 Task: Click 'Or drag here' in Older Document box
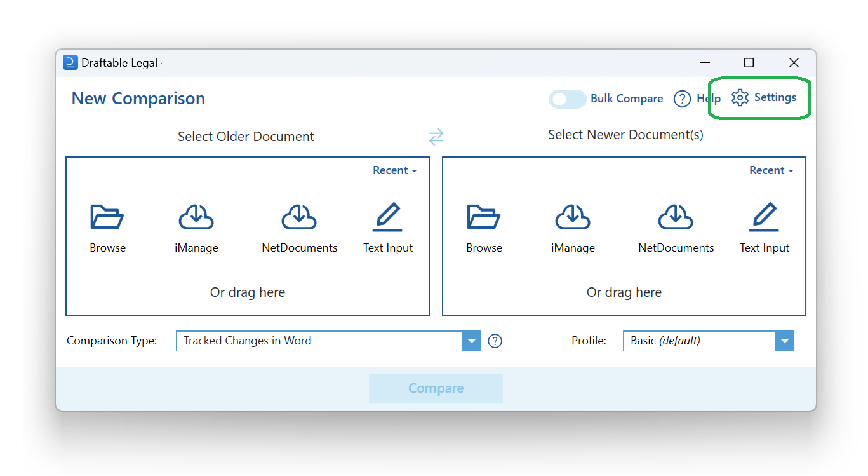pyautogui.click(x=248, y=292)
